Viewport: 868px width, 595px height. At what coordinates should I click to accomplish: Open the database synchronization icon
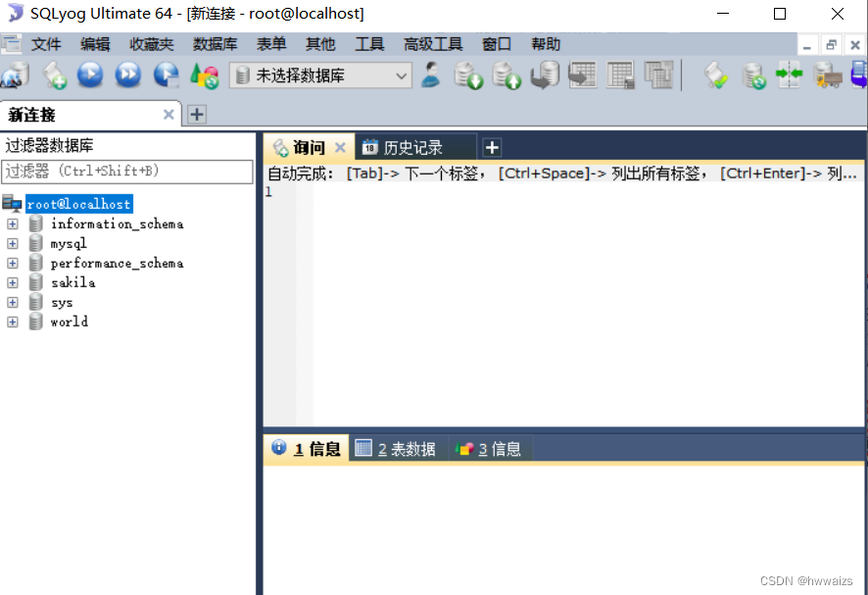tap(753, 75)
